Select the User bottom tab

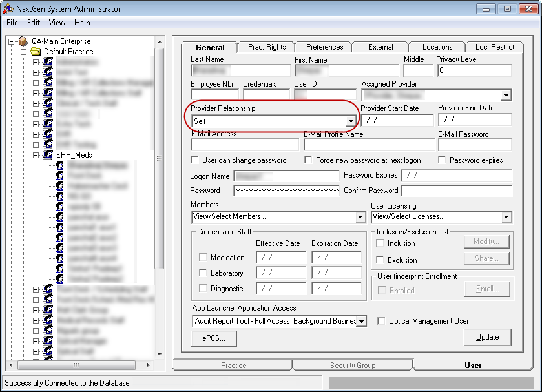click(472, 366)
